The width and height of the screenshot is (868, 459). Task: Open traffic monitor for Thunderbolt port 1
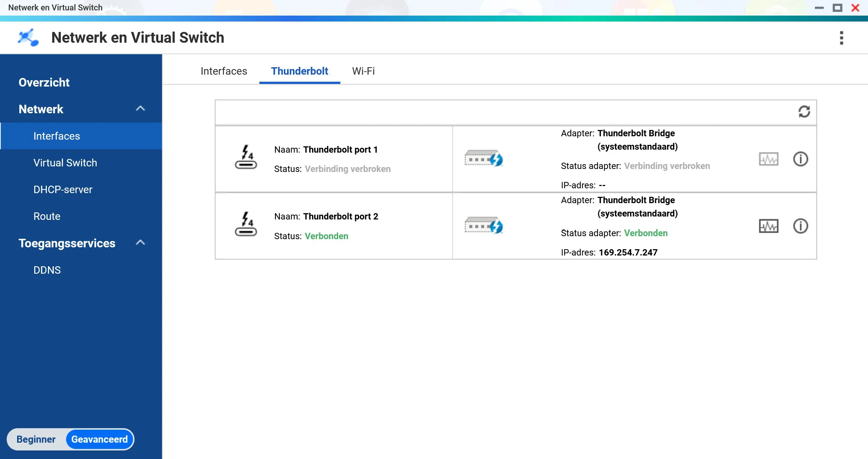(x=768, y=159)
